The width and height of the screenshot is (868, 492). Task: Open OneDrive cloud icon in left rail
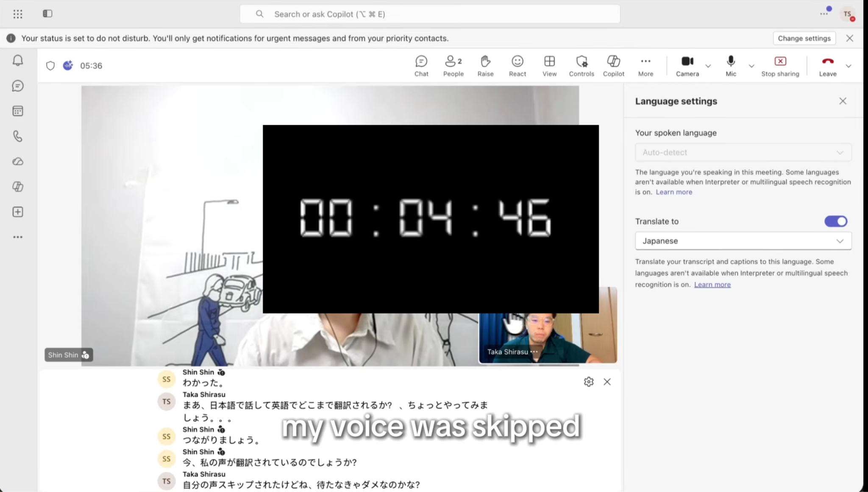(x=18, y=162)
